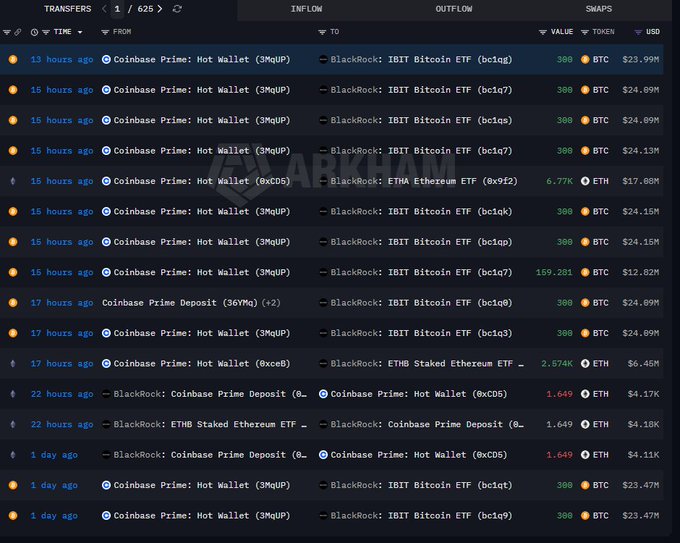Open Coinbase Prime Hot Wallet (0xCD5) sender, 6.77K row
680x543 pixels.
(202, 181)
